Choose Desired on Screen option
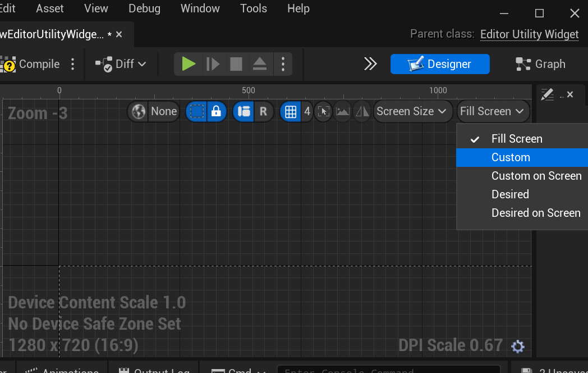The image size is (588, 373). tap(522, 213)
